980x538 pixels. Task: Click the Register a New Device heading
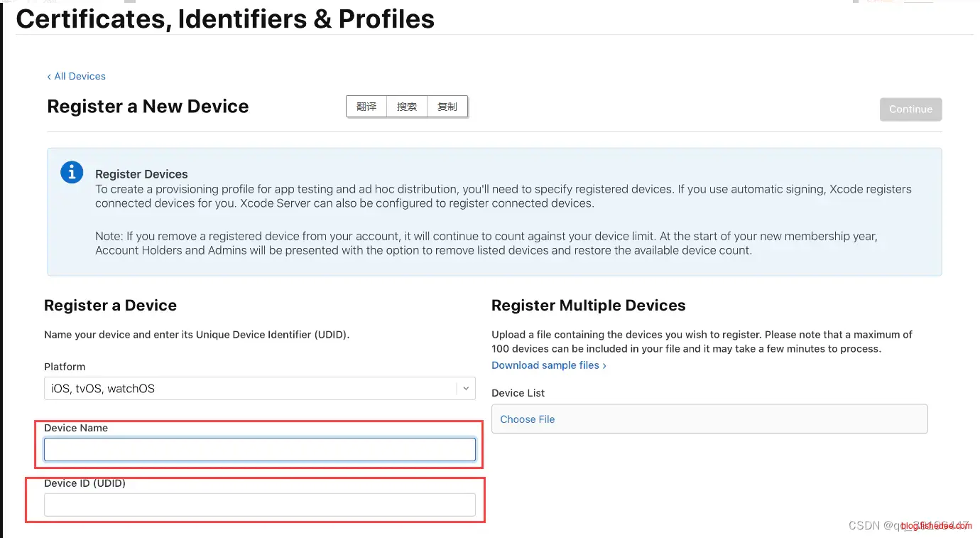coord(148,107)
